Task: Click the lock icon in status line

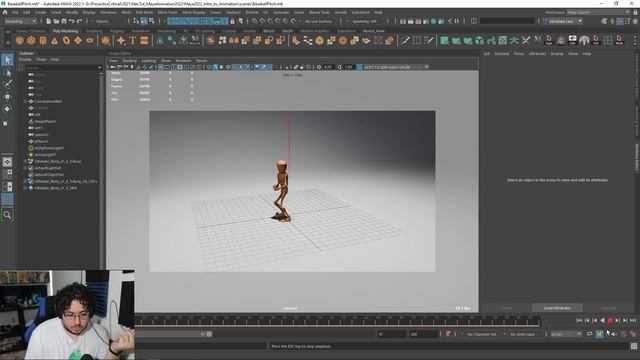Action: [x=233, y=21]
